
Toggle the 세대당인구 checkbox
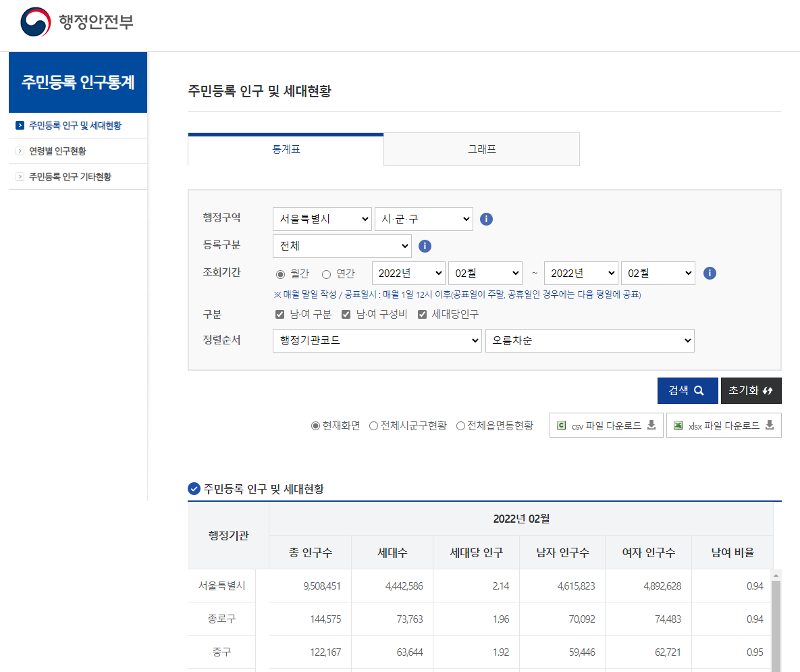[422, 314]
